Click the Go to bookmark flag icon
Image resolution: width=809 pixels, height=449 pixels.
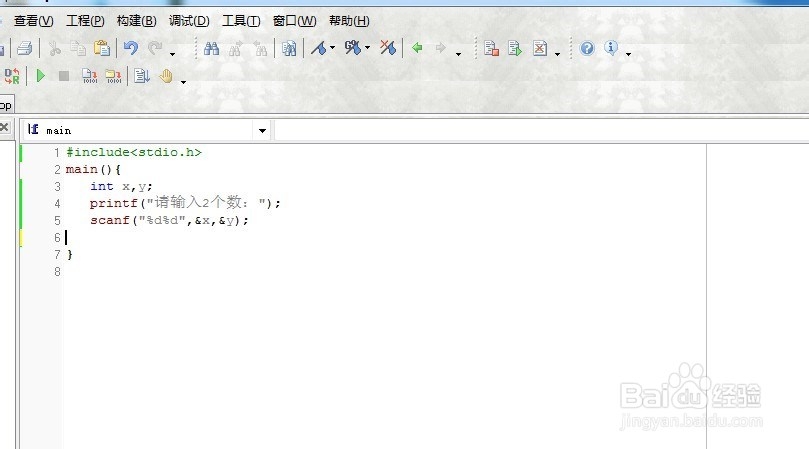coord(352,48)
